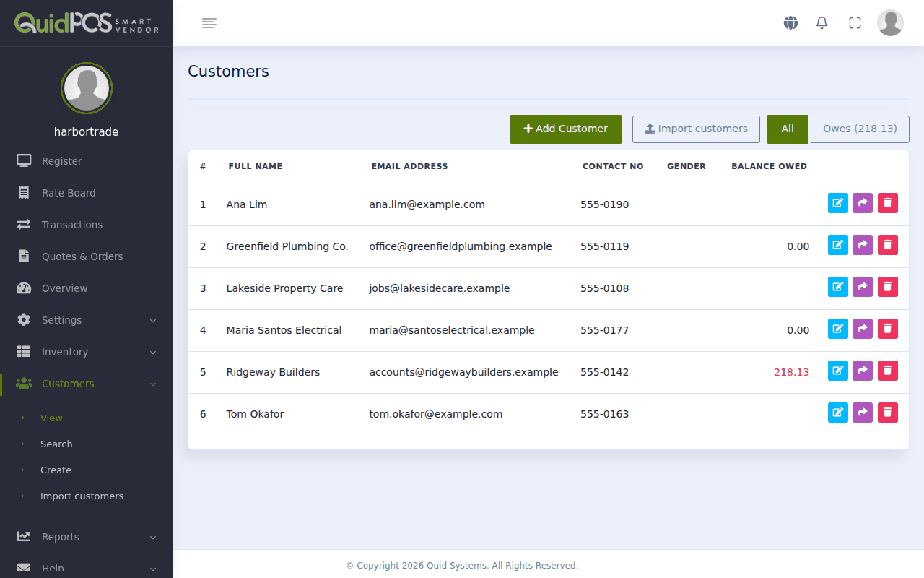Click the 218.13 balance value
The height and width of the screenshot is (578, 924).
tap(791, 372)
